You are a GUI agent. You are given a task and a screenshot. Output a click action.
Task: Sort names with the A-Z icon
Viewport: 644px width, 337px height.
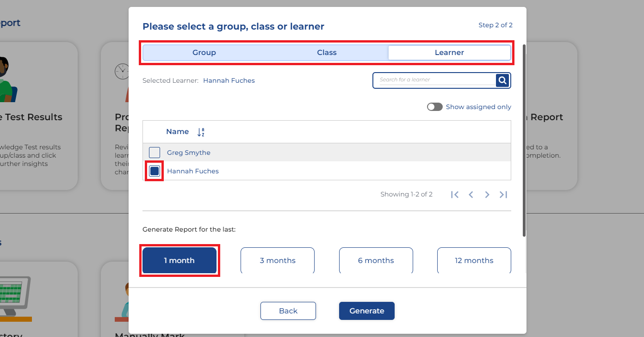(x=201, y=132)
